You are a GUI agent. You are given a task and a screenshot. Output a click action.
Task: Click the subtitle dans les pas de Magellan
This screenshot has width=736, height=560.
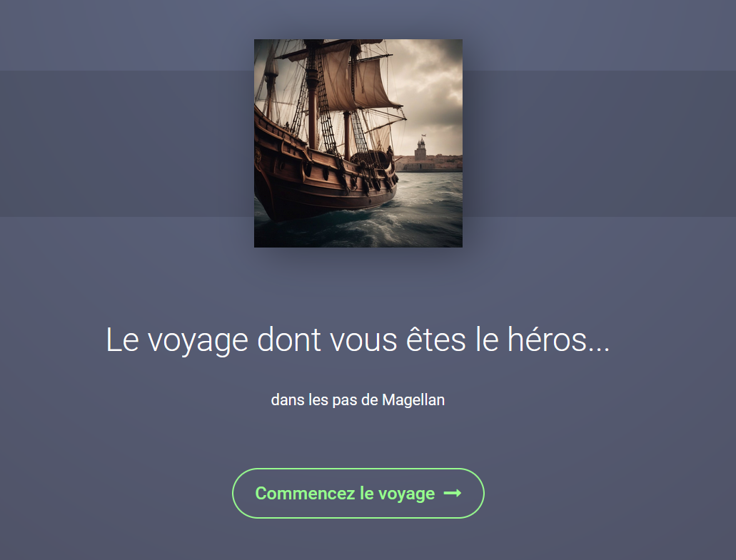358,400
